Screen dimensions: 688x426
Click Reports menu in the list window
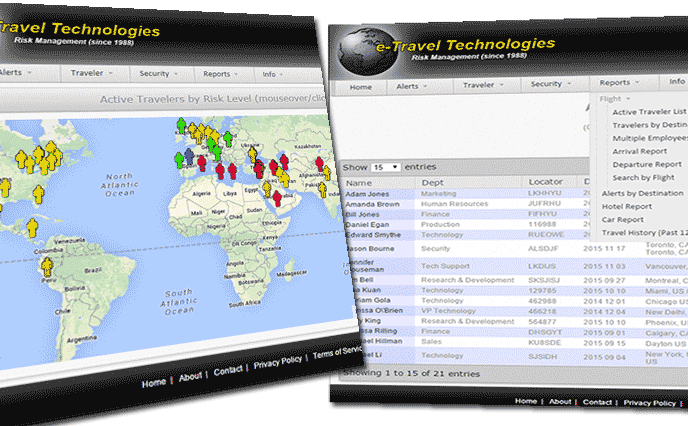619,82
